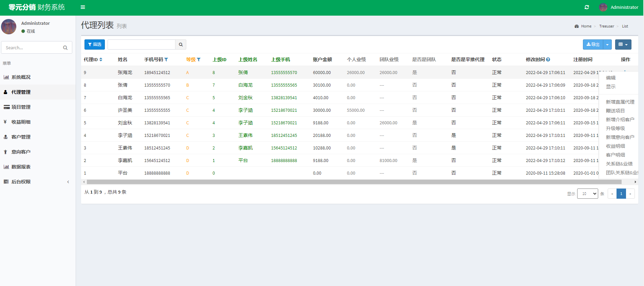The image size is (644, 286).
Task: Click superior name link 白海龙
Action: (245, 85)
